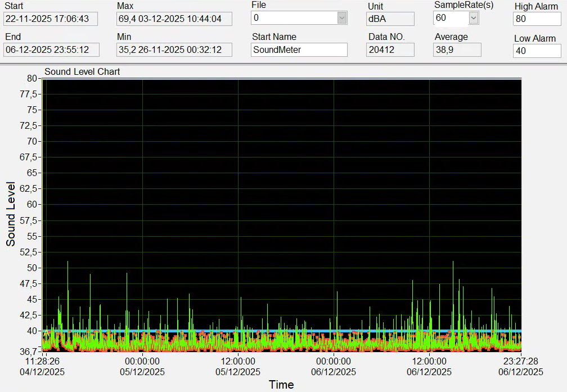Select the Min reading field showing 35,2
The width and height of the screenshot is (567, 392).
click(174, 49)
